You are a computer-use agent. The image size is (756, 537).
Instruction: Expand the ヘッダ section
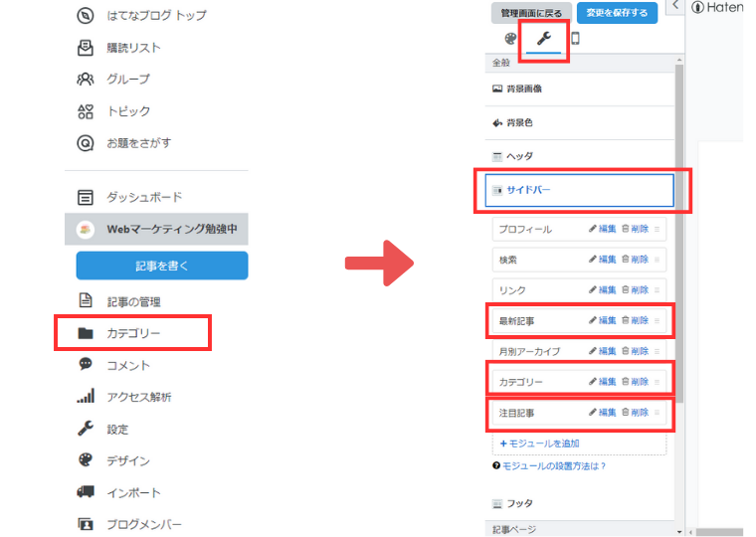(x=580, y=156)
